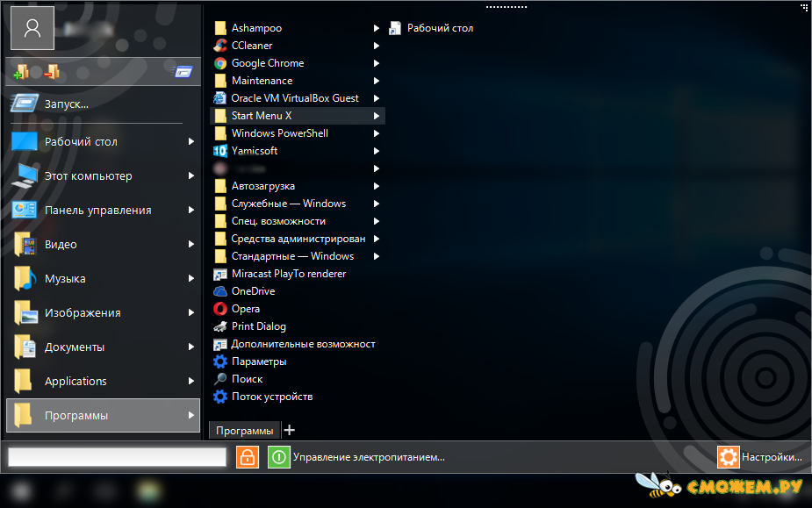812x508 pixels.
Task: Click the Изображения folder icon
Action: [25, 312]
